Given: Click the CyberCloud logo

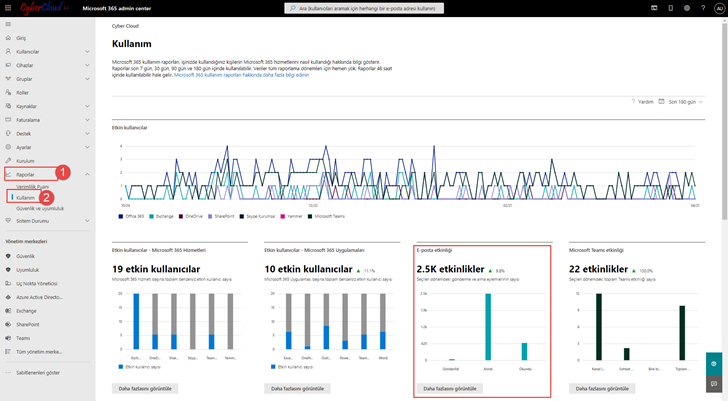Looking at the screenshot, I should [x=44, y=8].
